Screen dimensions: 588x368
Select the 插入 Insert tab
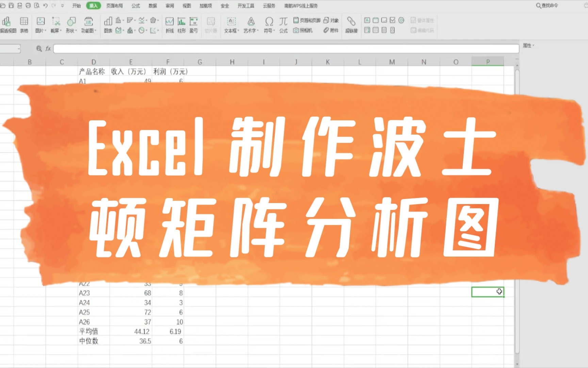[93, 6]
